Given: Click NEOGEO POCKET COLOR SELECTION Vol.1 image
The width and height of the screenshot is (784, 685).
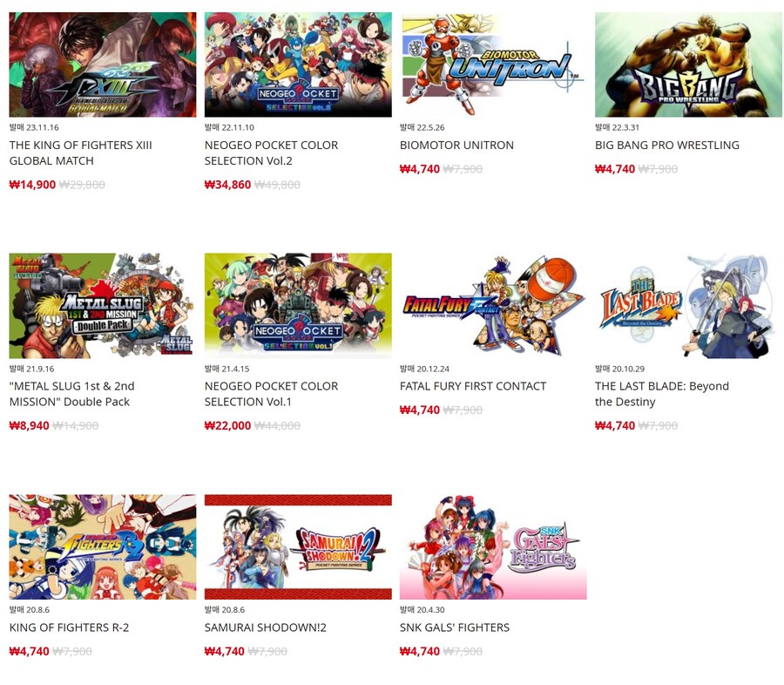Looking at the screenshot, I should 298,306.
